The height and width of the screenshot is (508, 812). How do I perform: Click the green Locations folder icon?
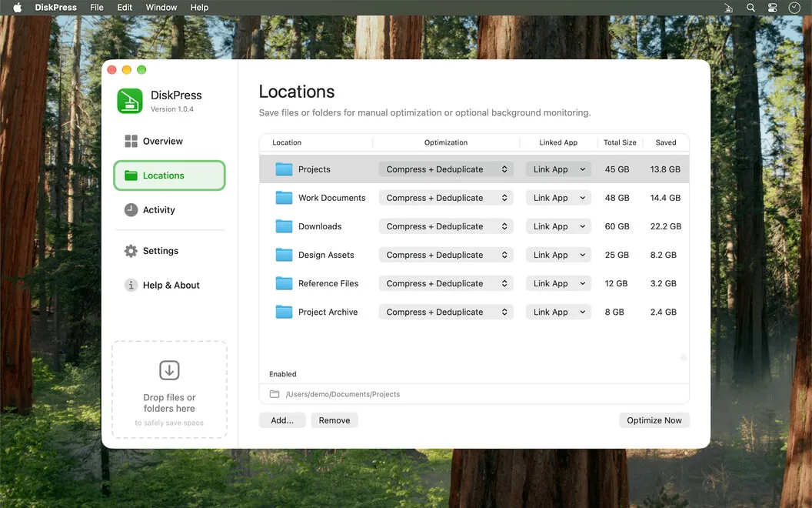point(131,175)
